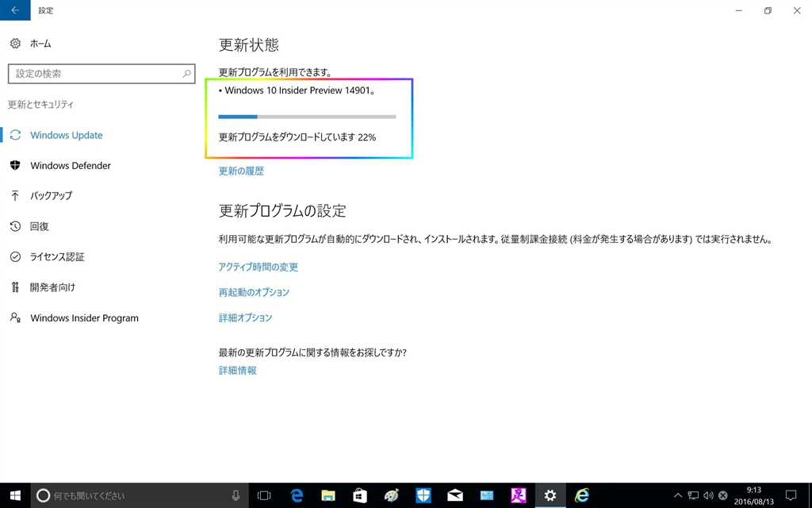
Task: Click the 更新プログラムをダウンロードしています 22% status text
Action: point(297,137)
